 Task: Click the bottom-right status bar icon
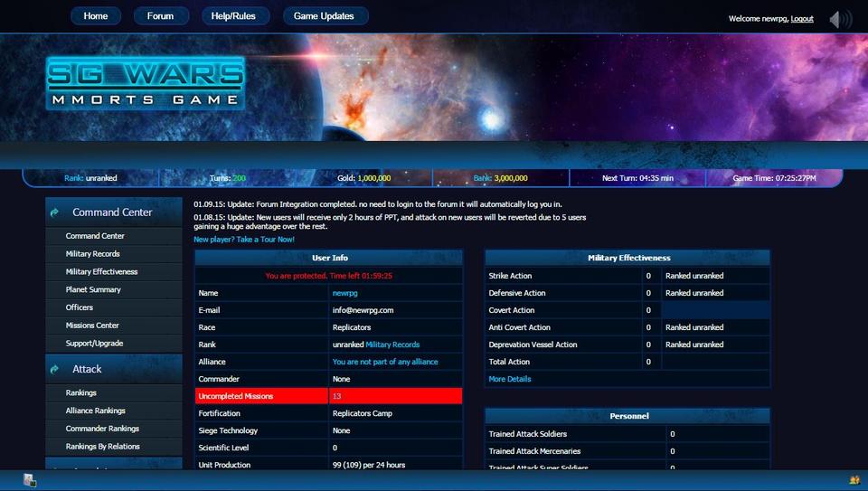(854, 480)
